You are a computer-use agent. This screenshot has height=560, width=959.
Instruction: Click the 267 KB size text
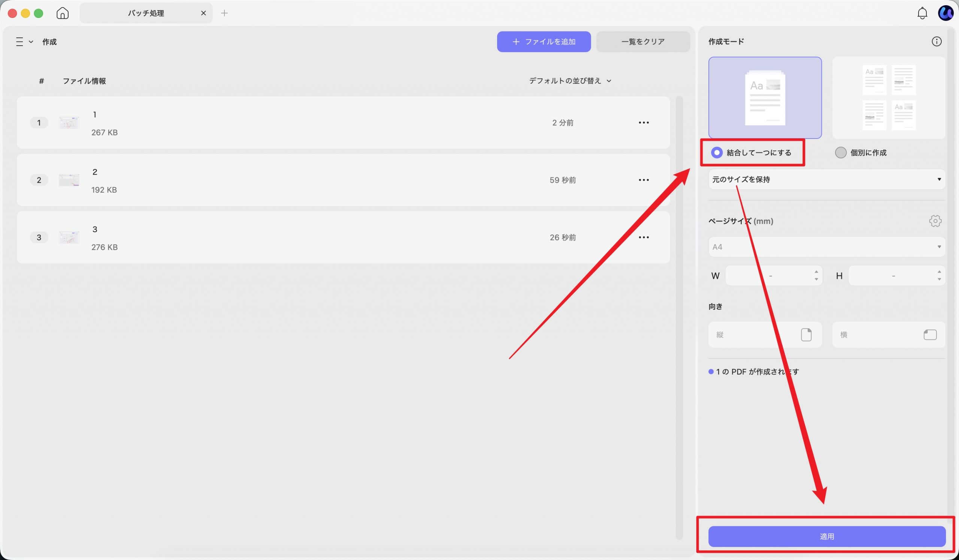pyautogui.click(x=104, y=132)
